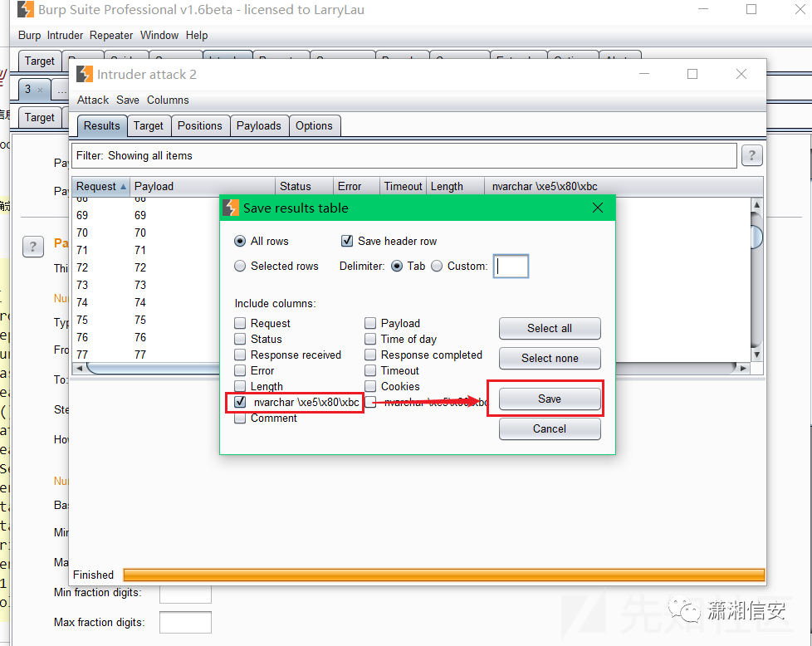Choose the Selected rows option
Image resolution: width=812 pixels, height=646 pixels.
click(x=240, y=266)
